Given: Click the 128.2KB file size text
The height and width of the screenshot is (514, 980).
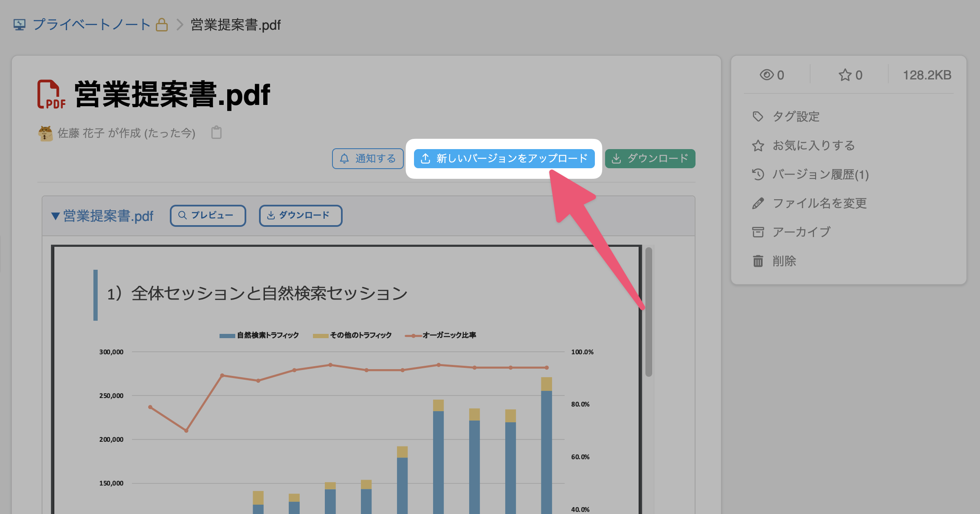Looking at the screenshot, I should tap(927, 75).
